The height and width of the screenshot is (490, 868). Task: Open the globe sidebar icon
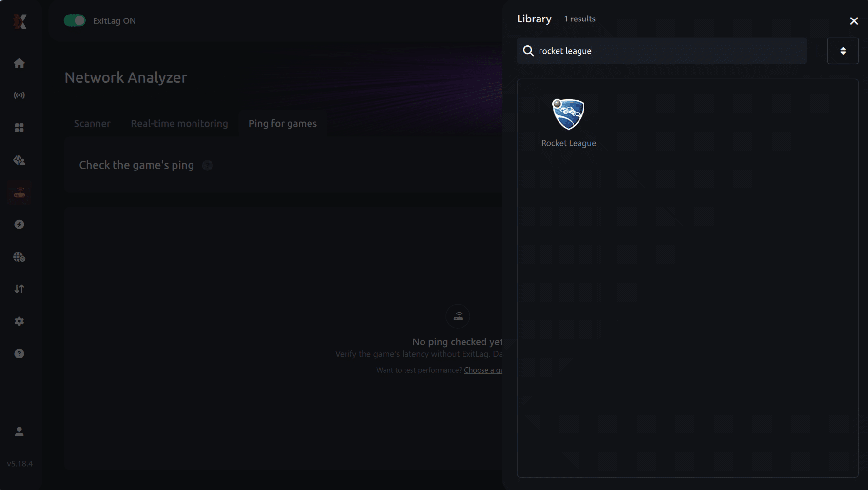click(x=19, y=257)
